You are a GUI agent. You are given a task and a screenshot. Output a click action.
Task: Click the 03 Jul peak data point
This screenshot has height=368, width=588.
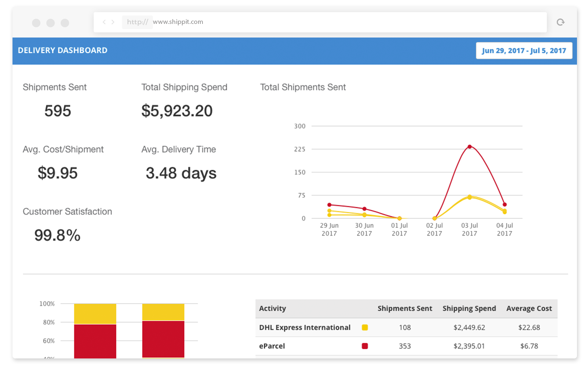coord(470,146)
